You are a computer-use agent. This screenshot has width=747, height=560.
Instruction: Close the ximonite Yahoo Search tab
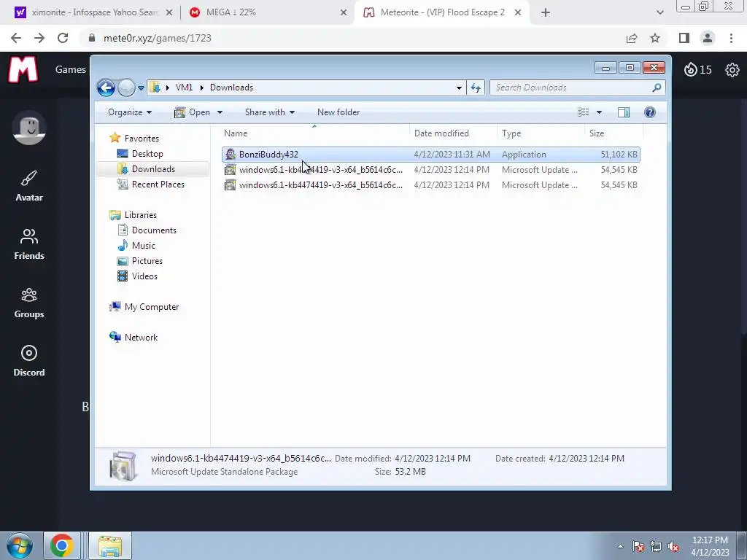(169, 13)
